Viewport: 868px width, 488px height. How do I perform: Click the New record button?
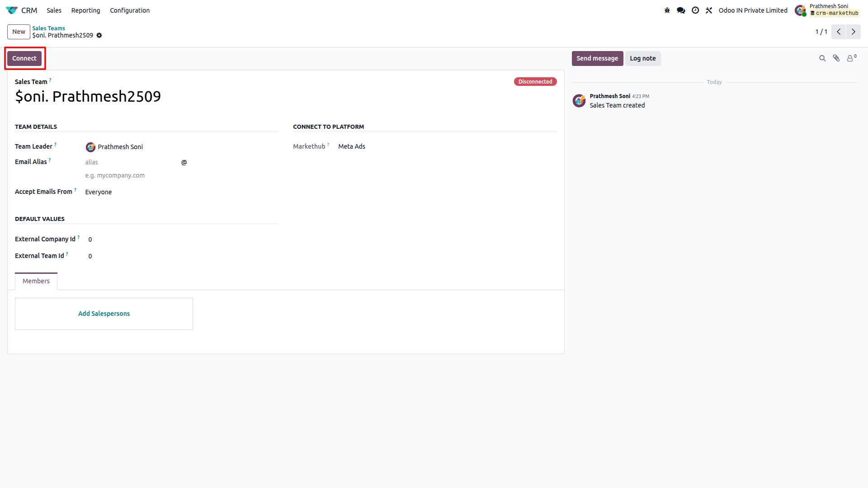coord(19,32)
